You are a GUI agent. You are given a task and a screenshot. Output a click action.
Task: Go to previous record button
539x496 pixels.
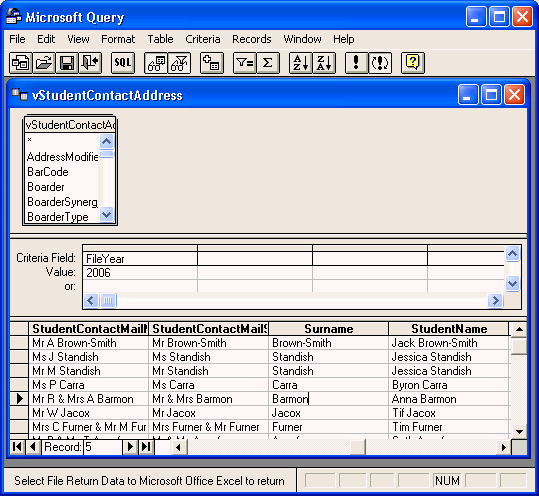(x=33, y=447)
